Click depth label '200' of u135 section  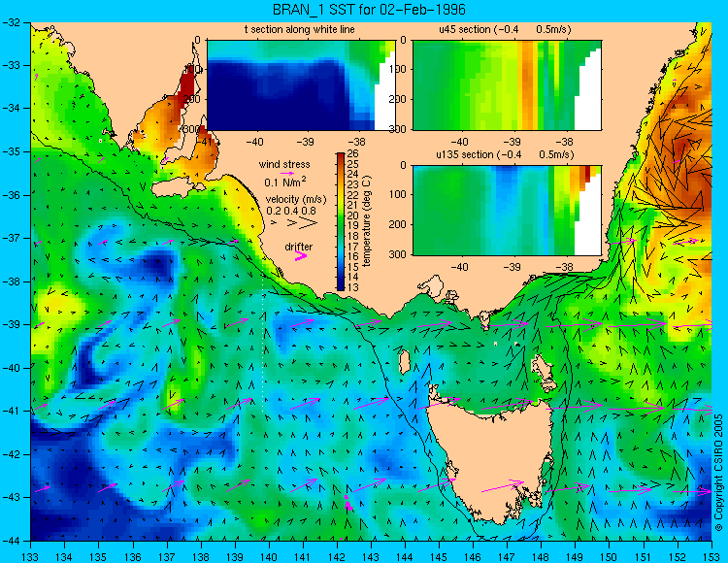[399, 224]
